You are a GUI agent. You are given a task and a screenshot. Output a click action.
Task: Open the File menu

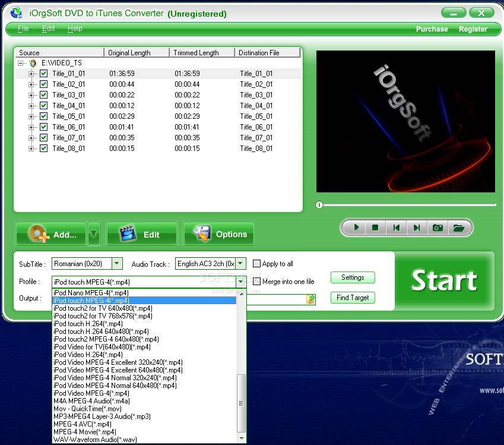[23, 29]
